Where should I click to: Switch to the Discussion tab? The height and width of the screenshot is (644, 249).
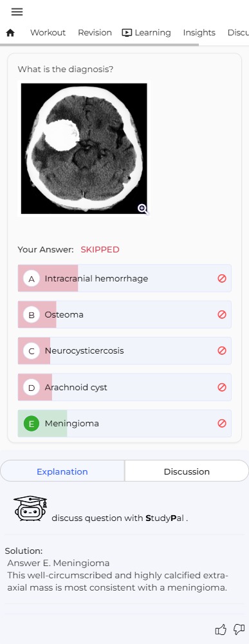(x=187, y=471)
